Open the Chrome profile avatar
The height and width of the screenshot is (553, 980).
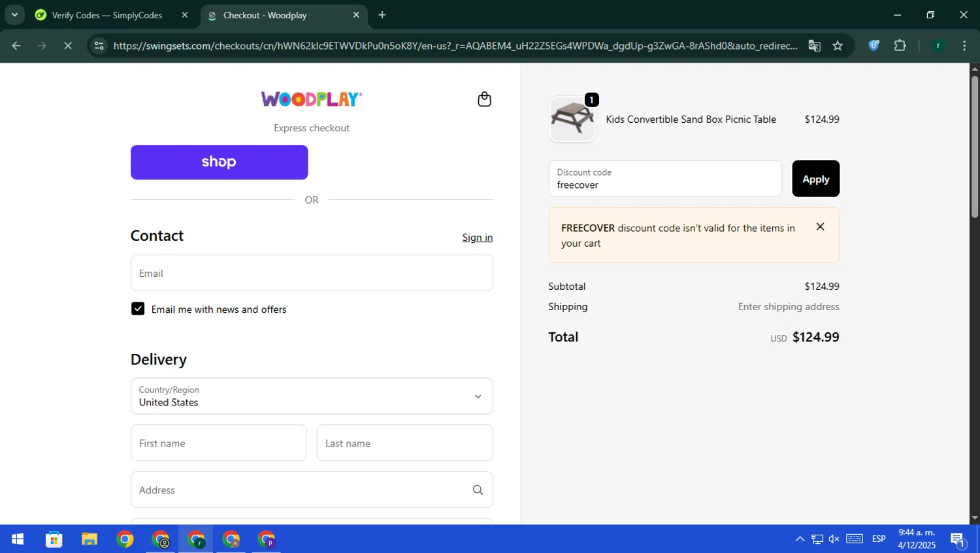[938, 46]
